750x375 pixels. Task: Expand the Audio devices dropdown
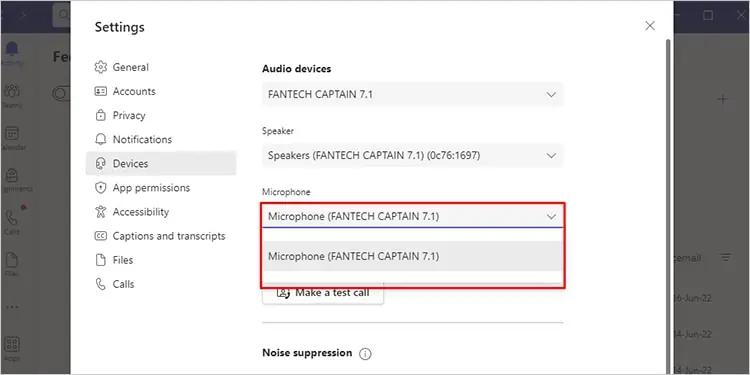tap(413, 95)
